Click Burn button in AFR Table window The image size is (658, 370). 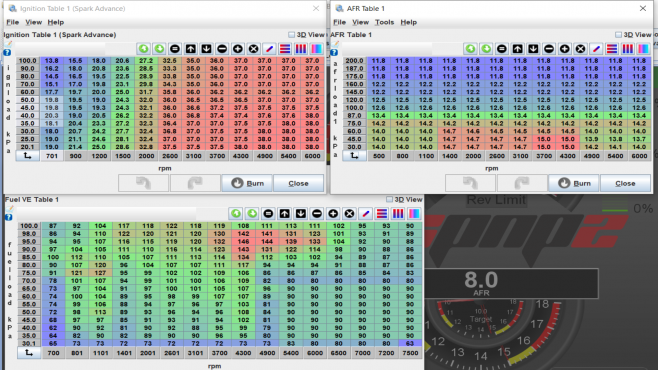point(574,183)
